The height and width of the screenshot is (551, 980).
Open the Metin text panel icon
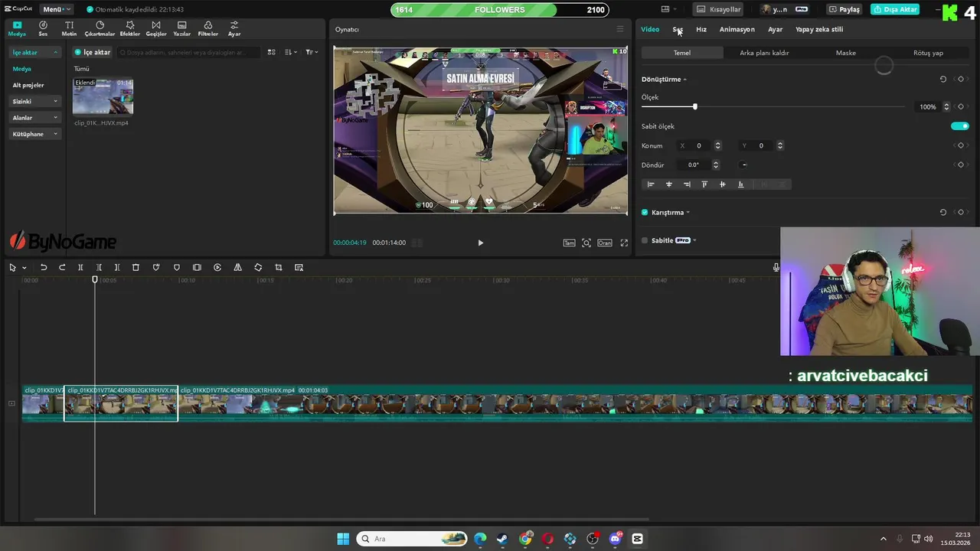pyautogui.click(x=69, y=29)
